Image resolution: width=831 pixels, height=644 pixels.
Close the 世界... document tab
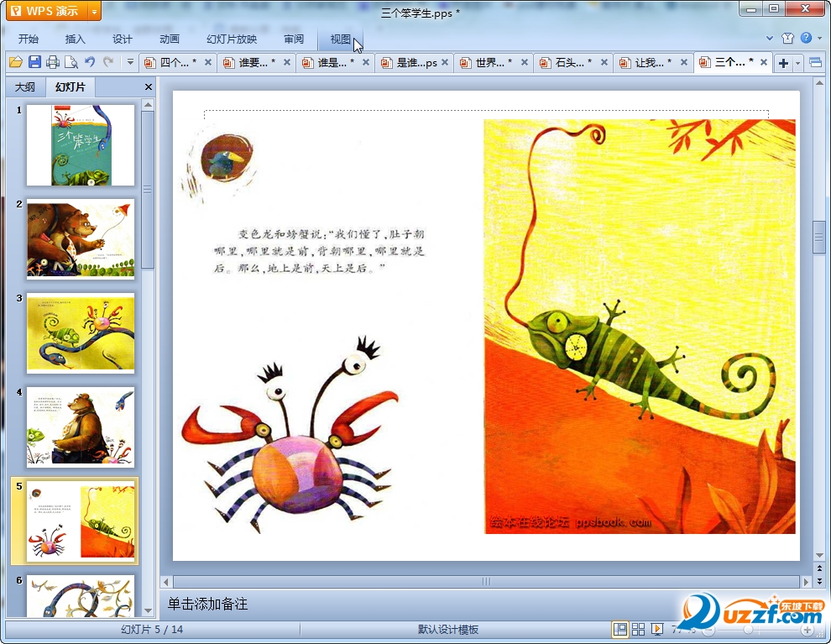(524, 62)
